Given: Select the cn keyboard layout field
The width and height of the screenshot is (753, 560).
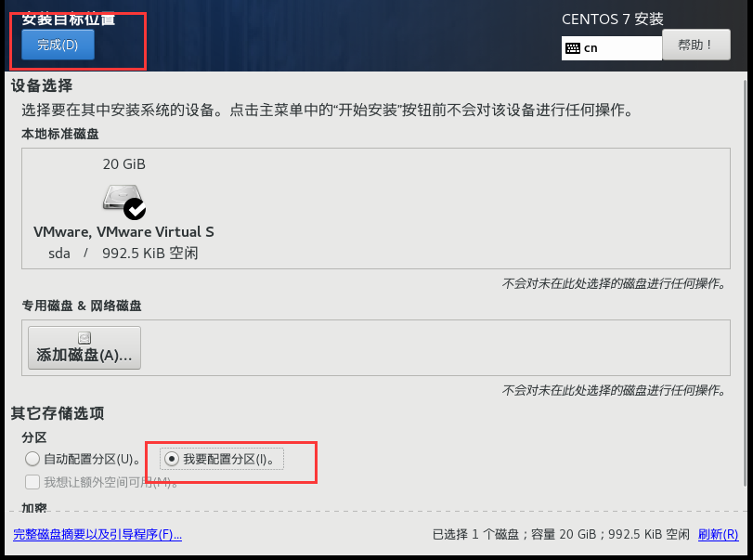Looking at the screenshot, I should pos(611,48).
